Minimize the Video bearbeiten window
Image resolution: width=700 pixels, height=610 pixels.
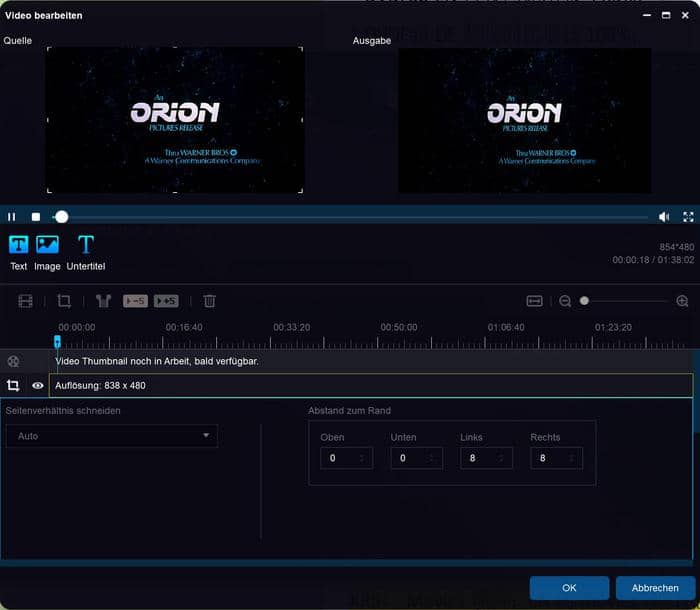647,15
